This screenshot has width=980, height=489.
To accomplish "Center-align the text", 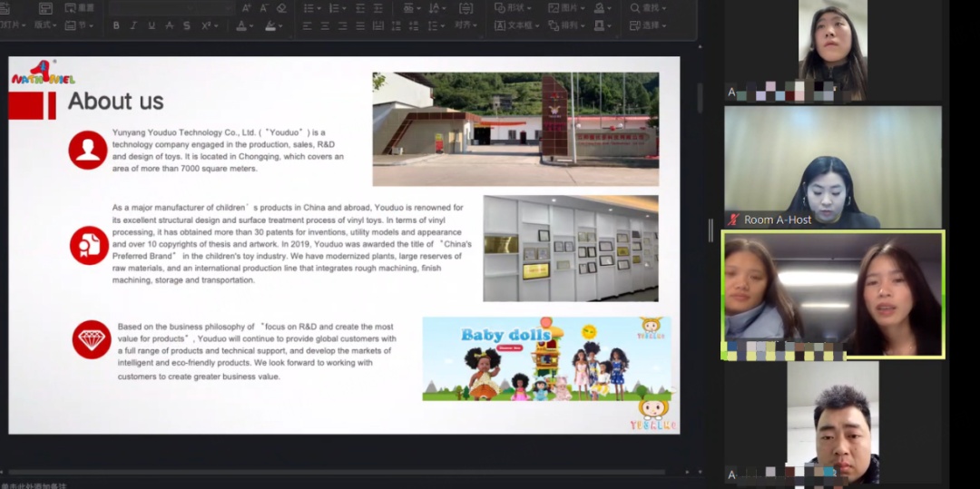I will pyautogui.click(x=325, y=25).
